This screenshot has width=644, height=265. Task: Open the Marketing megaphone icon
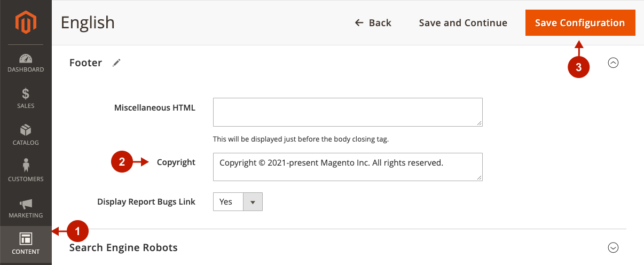click(26, 204)
